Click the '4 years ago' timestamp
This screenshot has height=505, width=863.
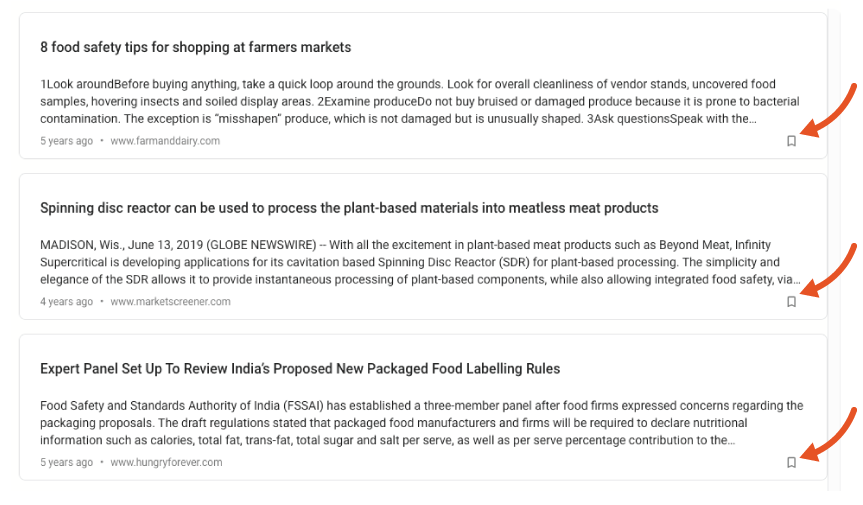point(67,301)
